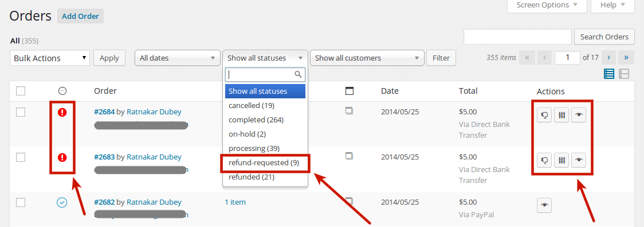Open order link #2684
Image resolution: width=644 pixels, height=227 pixels.
click(104, 112)
